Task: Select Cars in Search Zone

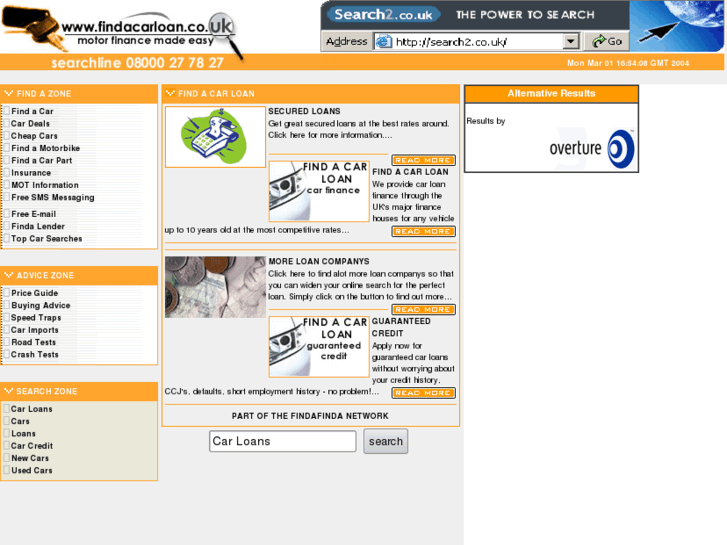Action: click(x=20, y=421)
